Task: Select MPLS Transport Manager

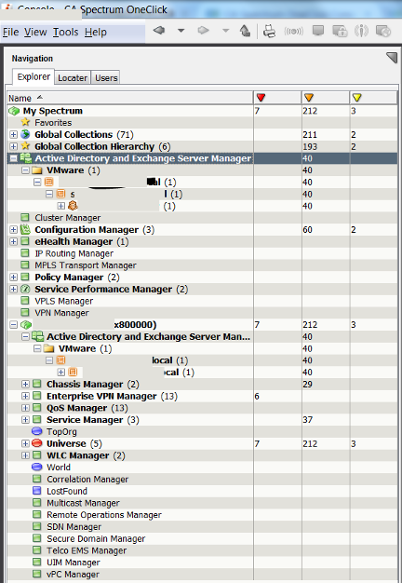Action: (85, 265)
